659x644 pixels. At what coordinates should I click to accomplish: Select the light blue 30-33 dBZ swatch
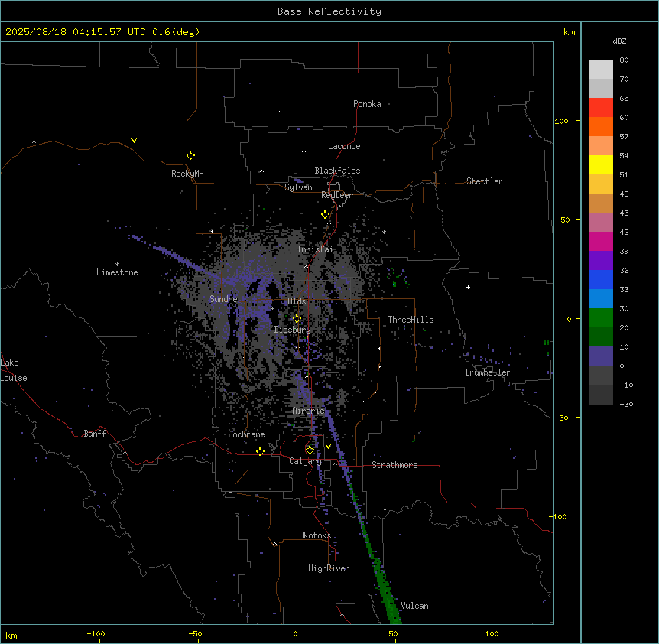pyautogui.click(x=601, y=299)
